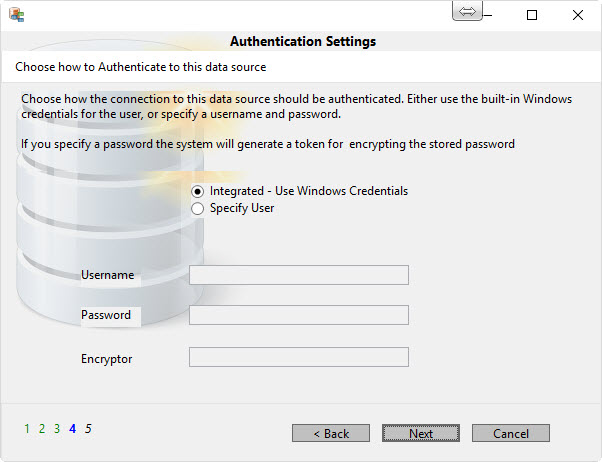Close the wizard with the X
This screenshot has width=602, height=462.
coord(577,15)
